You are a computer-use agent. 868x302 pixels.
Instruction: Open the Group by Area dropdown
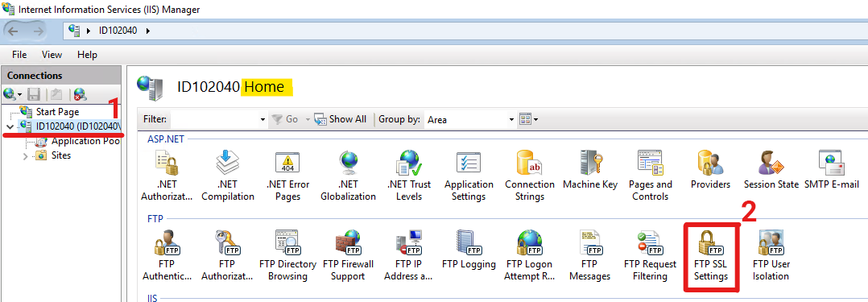512,120
